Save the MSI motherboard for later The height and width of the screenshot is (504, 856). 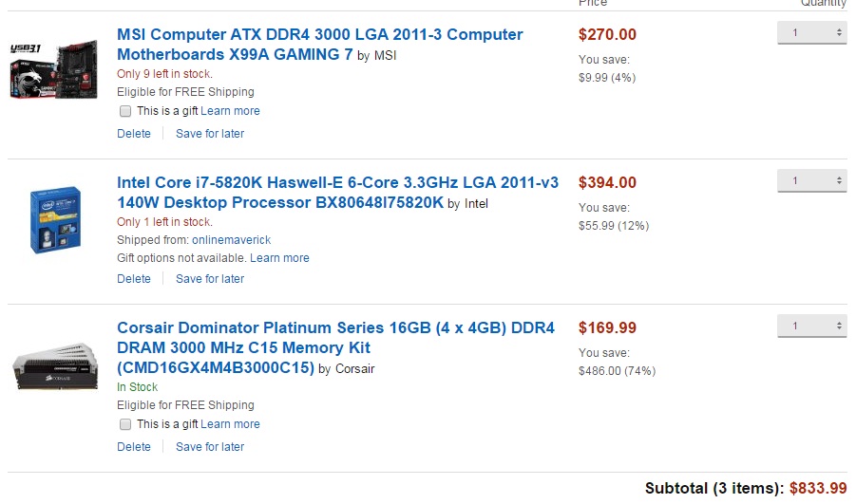click(x=210, y=134)
